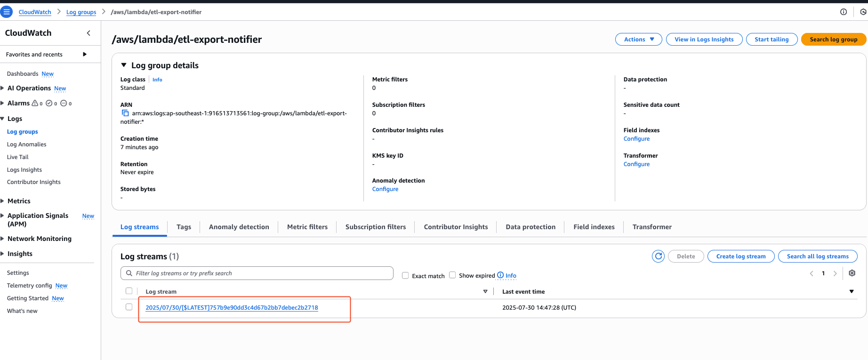Toggle the Show expired checkbox
Screen dimensions: 868x360
[x=452, y=275]
